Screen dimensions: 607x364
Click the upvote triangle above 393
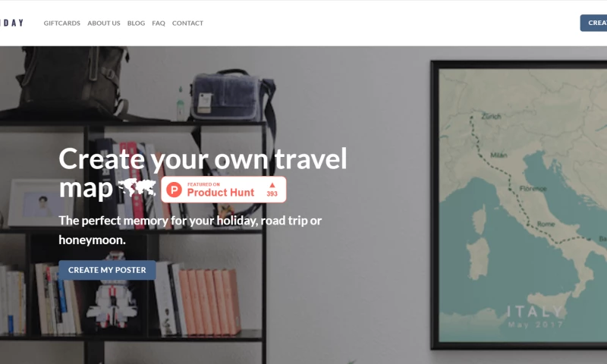[272, 185]
